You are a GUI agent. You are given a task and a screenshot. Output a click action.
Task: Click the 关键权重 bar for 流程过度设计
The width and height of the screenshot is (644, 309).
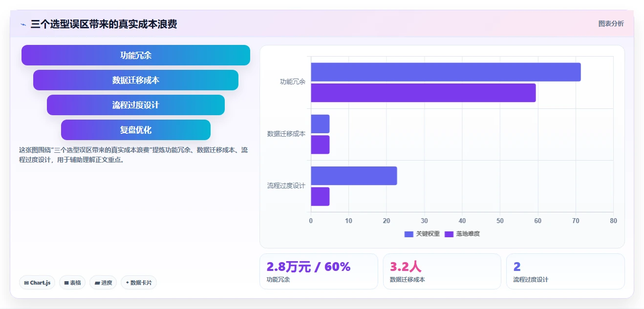click(354, 176)
